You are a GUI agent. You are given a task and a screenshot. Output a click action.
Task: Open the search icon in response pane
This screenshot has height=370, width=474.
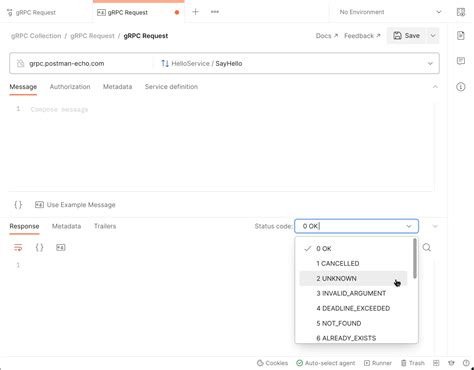tap(427, 248)
